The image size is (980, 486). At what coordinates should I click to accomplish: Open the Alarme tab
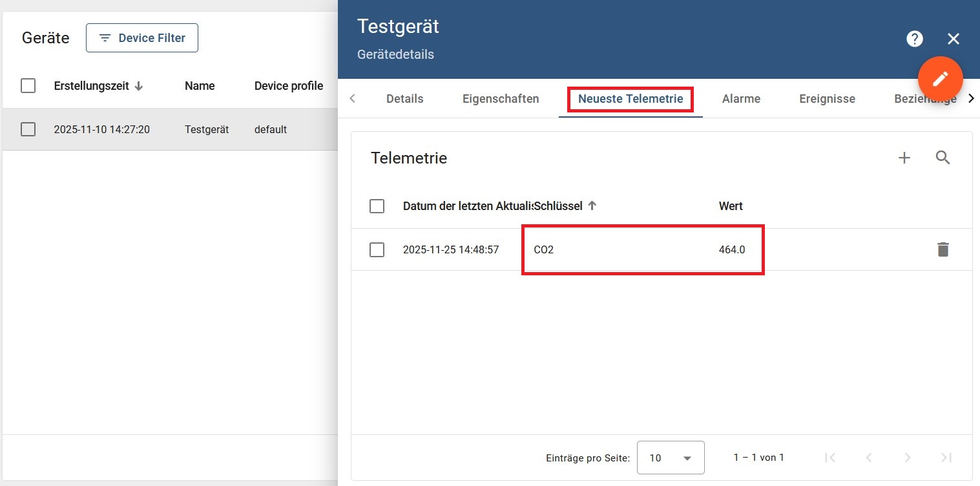point(741,99)
